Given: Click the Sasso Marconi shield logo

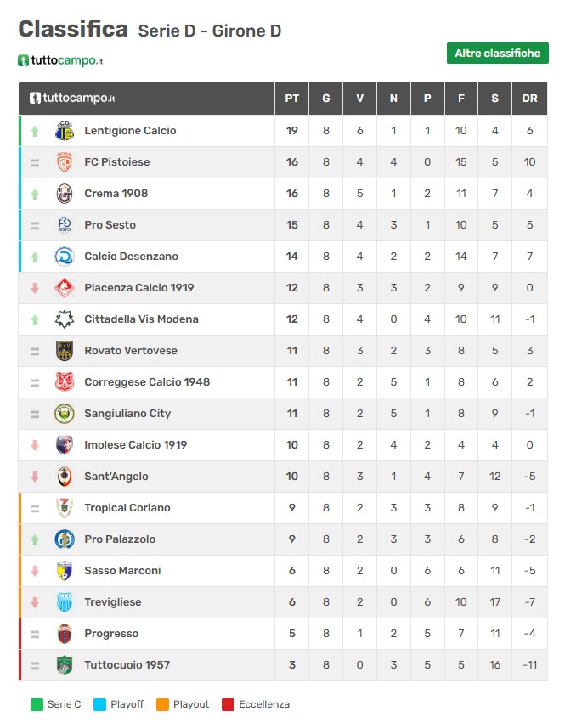Looking at the screenshot, I should click(65, 571).
